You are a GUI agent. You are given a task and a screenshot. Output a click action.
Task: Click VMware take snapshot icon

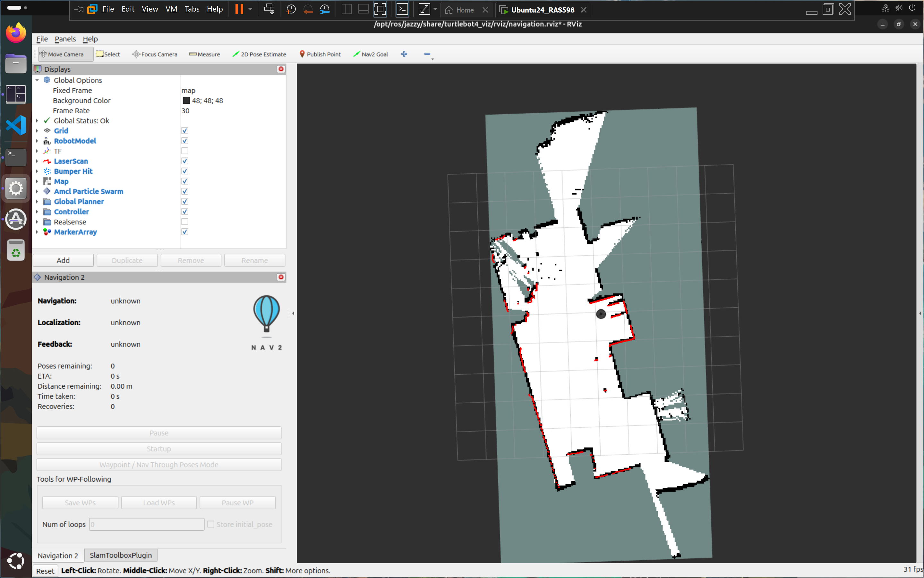click(x=291, y=9)
